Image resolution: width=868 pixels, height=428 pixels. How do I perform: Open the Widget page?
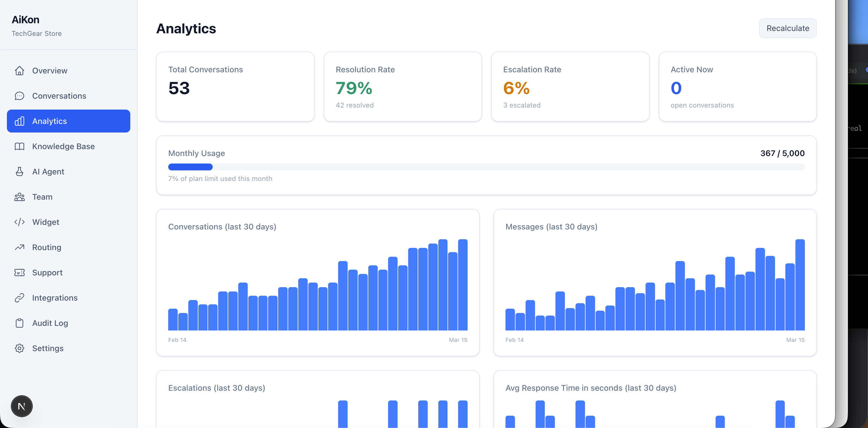[68, 222]
